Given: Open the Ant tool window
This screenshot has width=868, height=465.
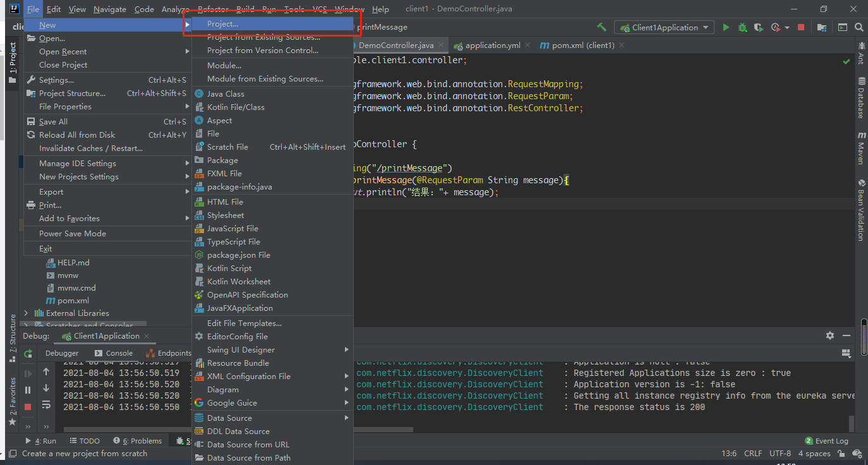Looking at the screenshot, I should point(861,53).
